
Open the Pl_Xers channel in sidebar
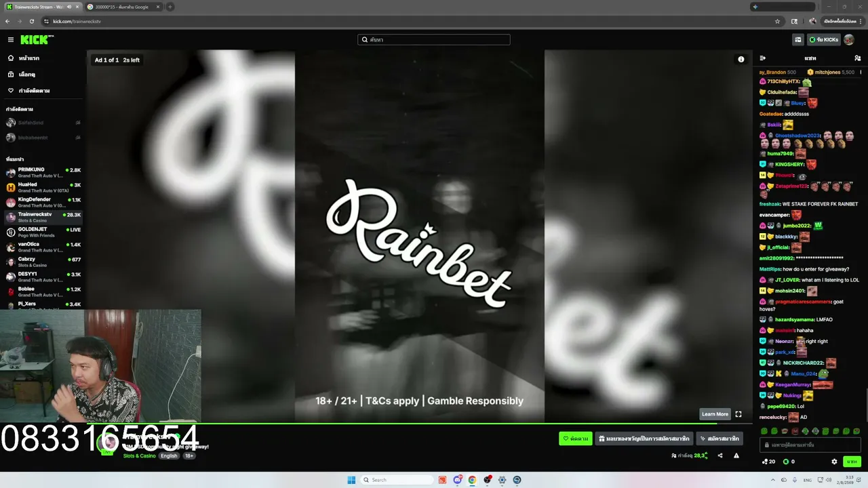pyautogui.click(x=43, y=305)
